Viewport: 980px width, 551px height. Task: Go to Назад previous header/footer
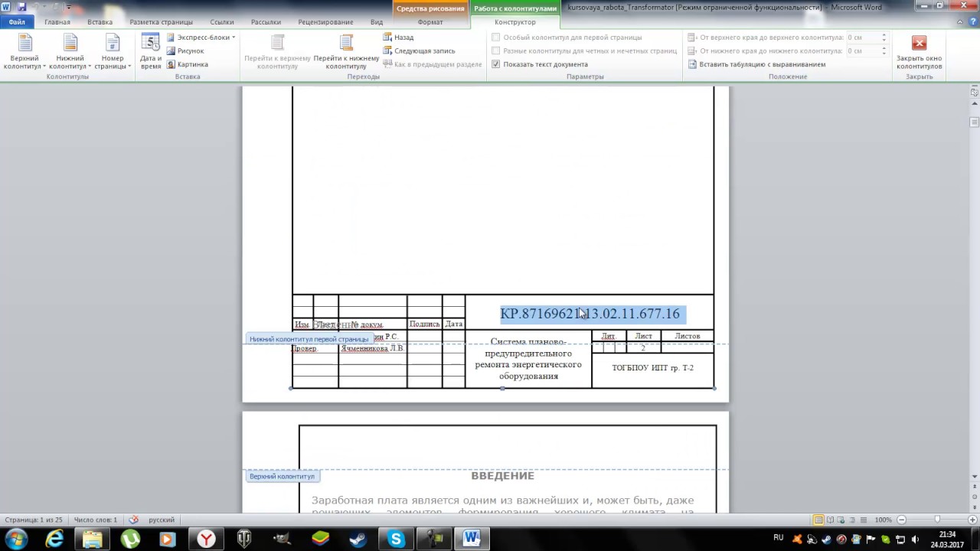[398, 37]
